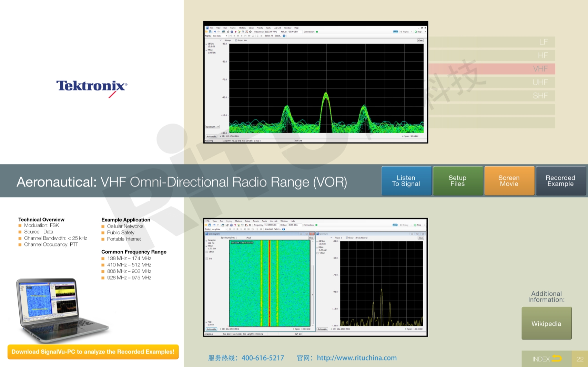
Task: Toggle the Show checkbox for Trace 1
Action: pos(347,238)
